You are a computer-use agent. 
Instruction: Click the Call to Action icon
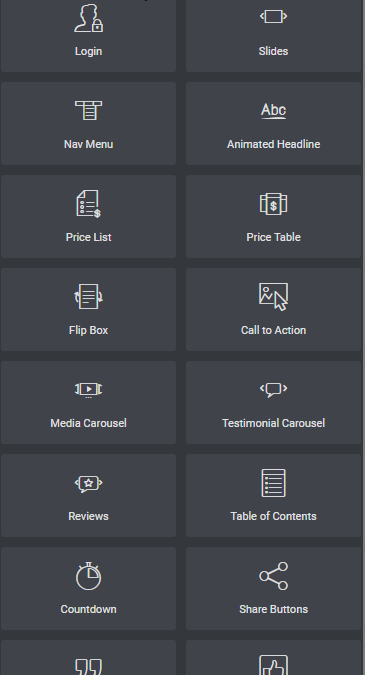(x=273, y=297)
